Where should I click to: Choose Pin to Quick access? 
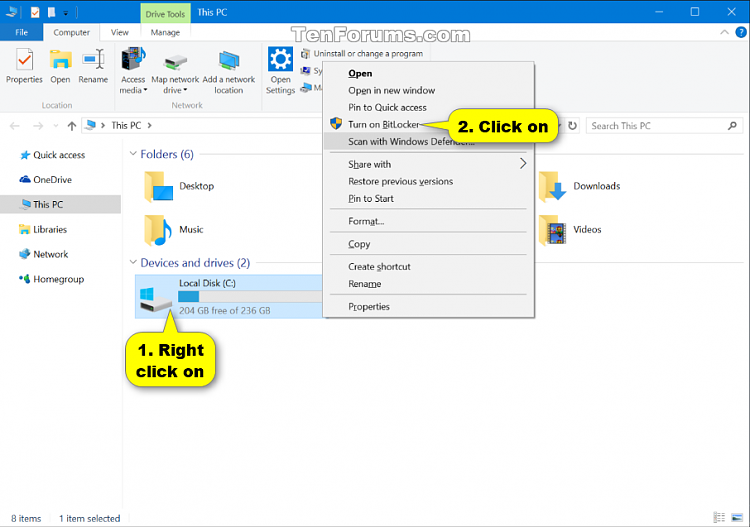(387, 108)
